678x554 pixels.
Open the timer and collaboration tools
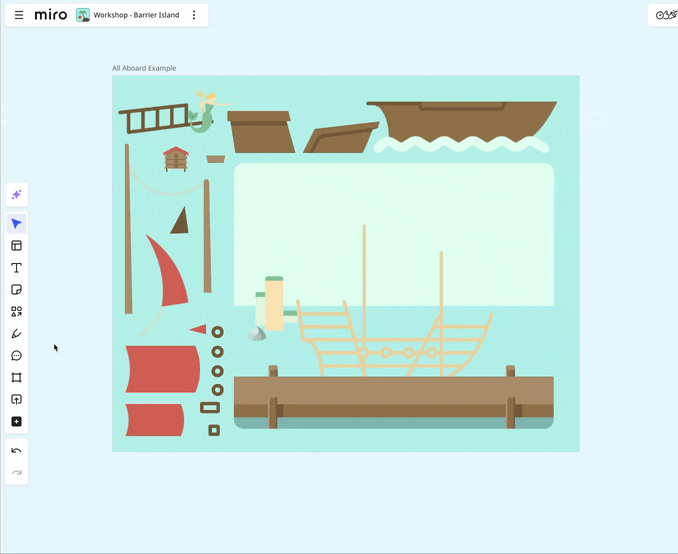[x=665, y=15]
